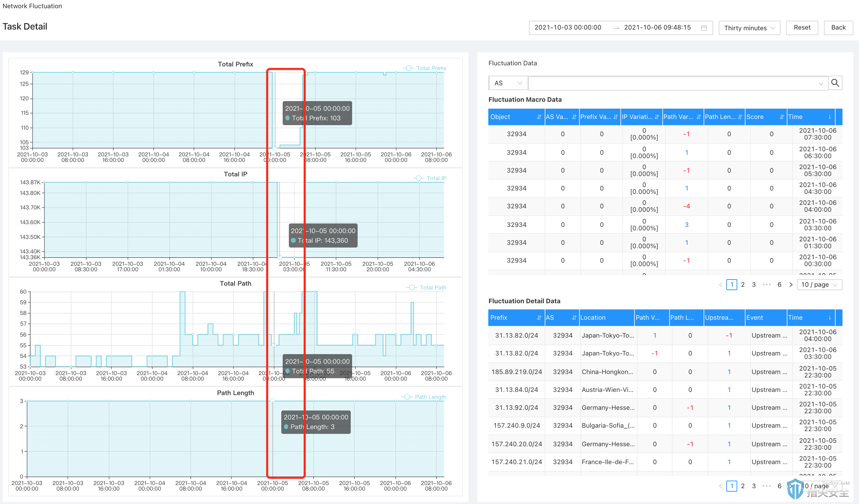859x504 pixels.
Task: Select page 1 in macro data pagination
Action: click(x=731, y=285)
